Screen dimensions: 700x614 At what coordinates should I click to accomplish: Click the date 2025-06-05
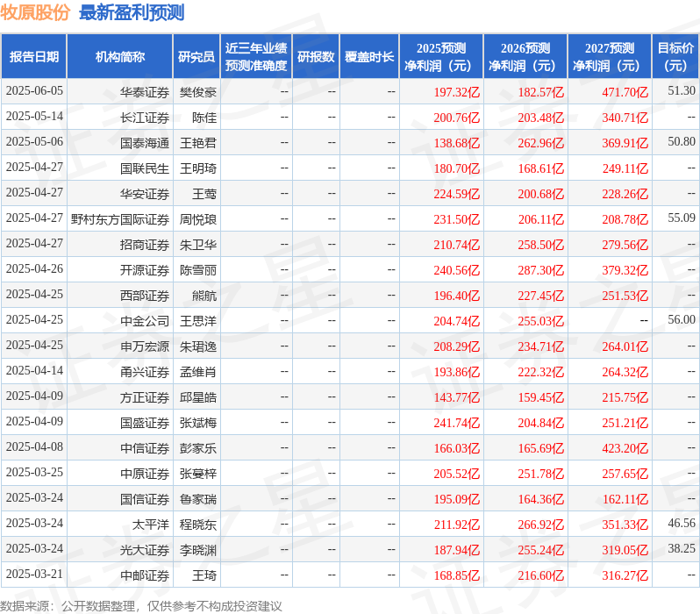34,90
